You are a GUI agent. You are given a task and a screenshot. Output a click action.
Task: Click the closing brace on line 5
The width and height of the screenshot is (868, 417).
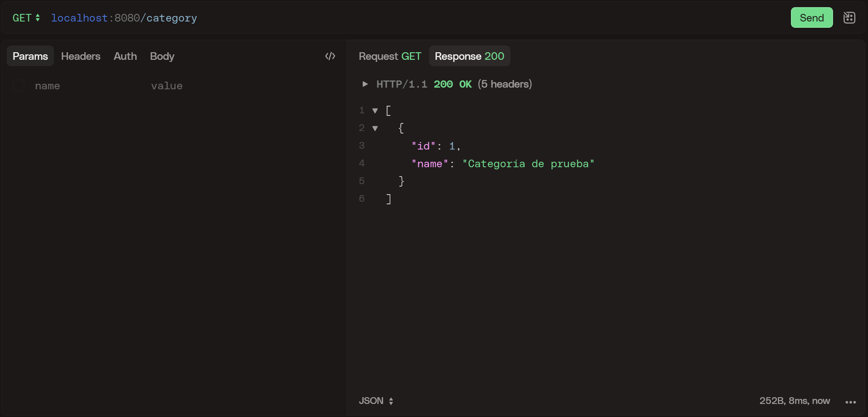pyautogui.click(x=401, y=181)
